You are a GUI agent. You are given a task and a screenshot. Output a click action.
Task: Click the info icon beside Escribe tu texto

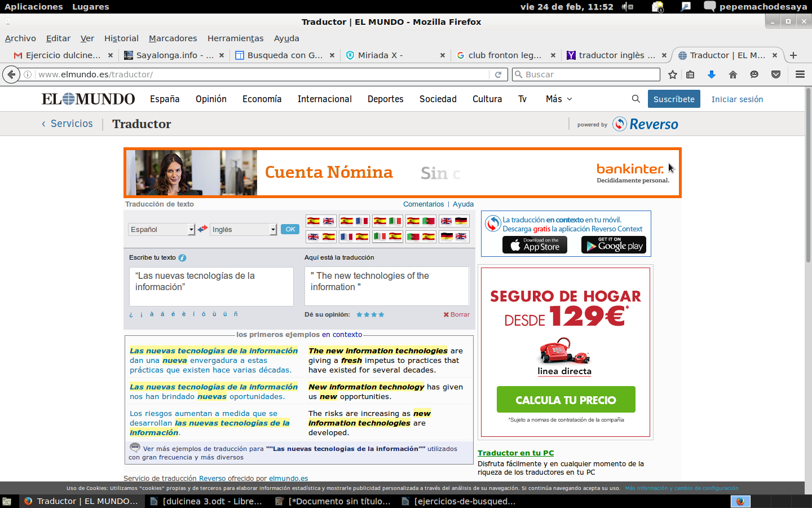(x=182, y=258)
